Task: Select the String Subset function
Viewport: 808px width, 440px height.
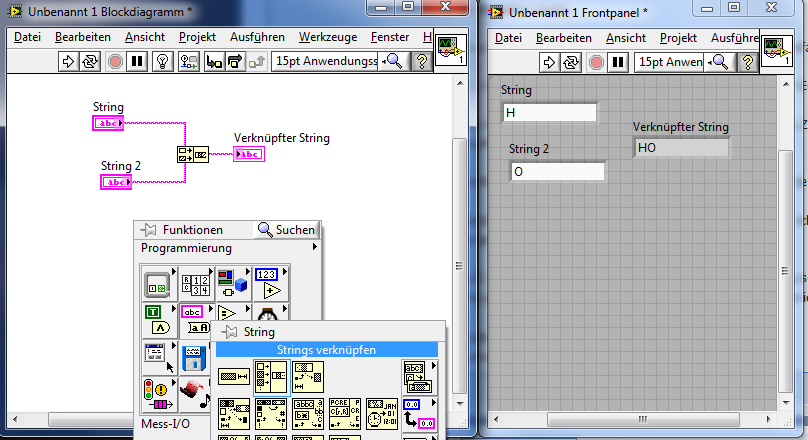Action: 308,377
